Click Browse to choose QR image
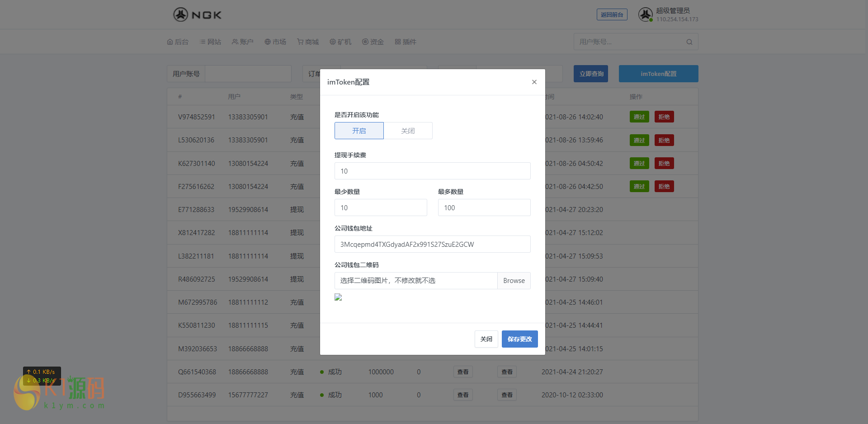 pos(514,281)
